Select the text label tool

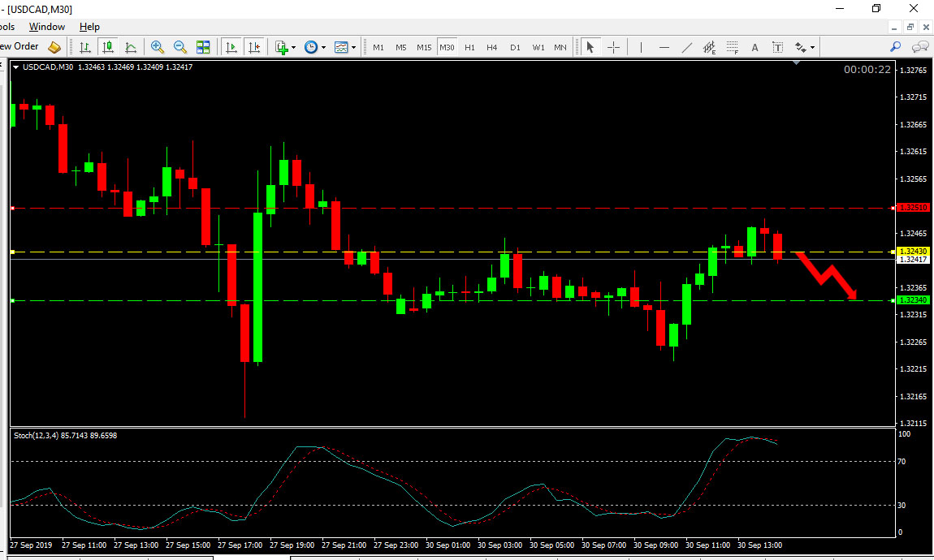point(777,47)
